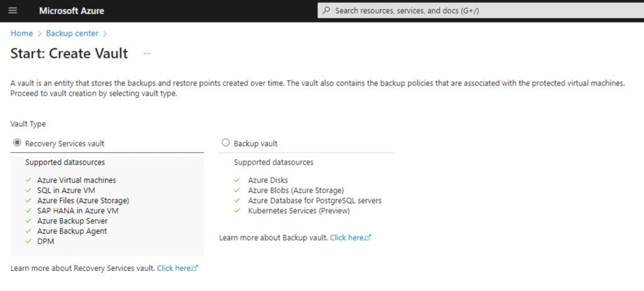Image resolution: width=644 pixels, height=291 pixels.
Task: Click the search magnifier icon
Action: (x=326, y=11)
